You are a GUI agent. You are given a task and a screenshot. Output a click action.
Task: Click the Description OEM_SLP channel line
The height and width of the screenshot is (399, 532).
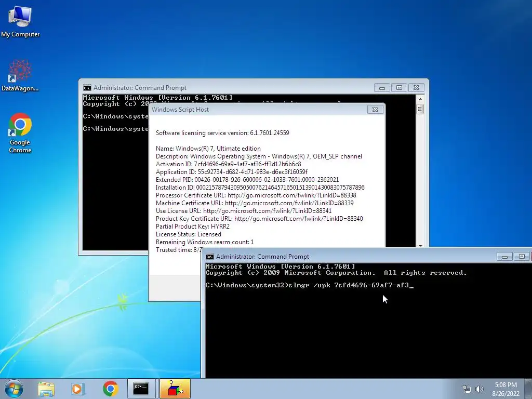coord(259,156)
